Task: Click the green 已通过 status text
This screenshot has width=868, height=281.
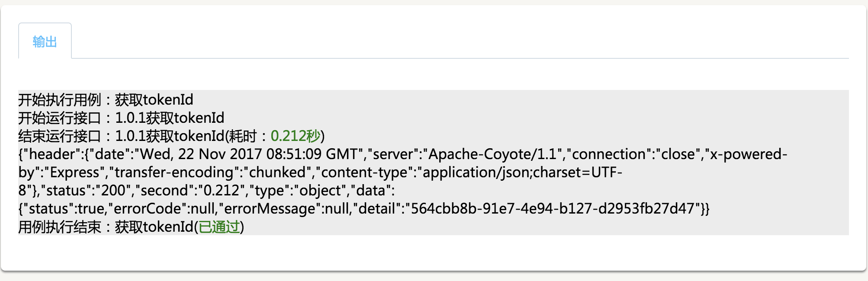Action: (219, 227)
